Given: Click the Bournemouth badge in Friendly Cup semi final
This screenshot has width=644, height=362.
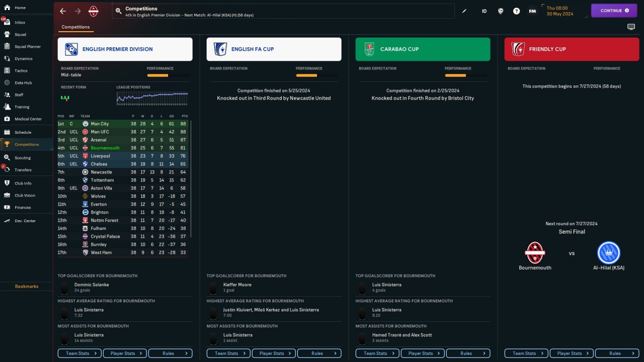Looking at the screenshot, I should point(535,253).
